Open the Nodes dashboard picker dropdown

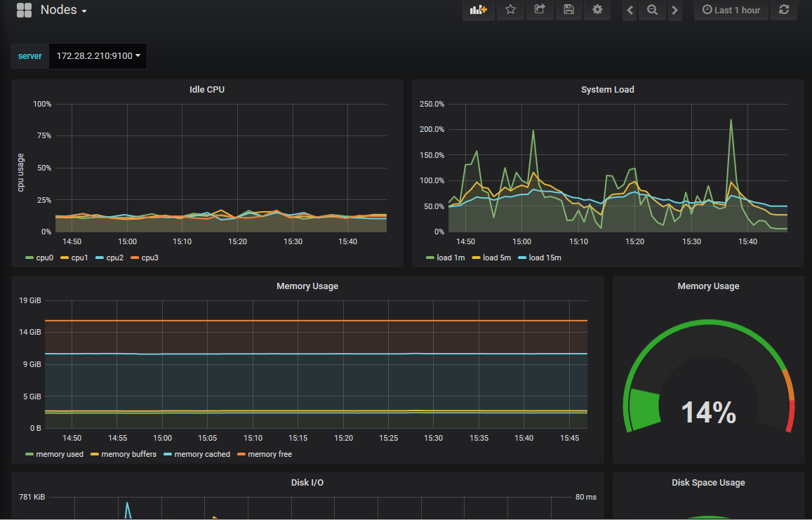coord(63,11)
